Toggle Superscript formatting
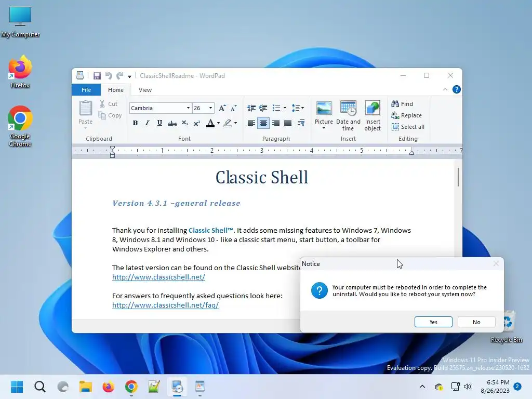 (197, 123)
